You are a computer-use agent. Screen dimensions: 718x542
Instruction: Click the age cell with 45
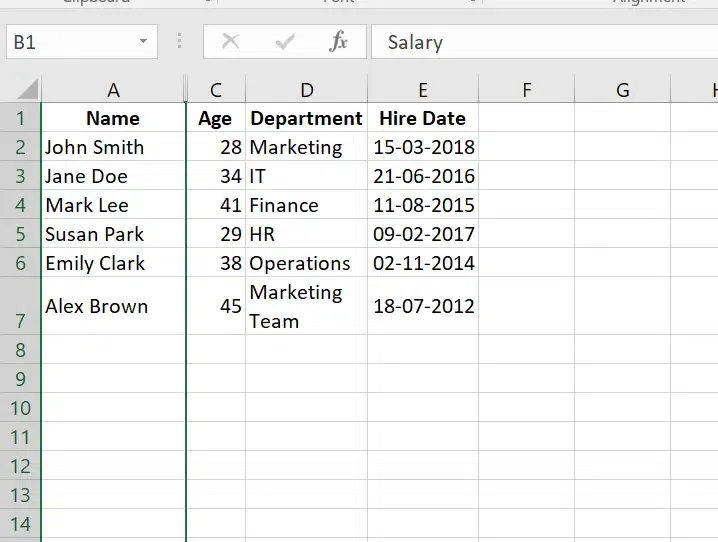[216, 306]
